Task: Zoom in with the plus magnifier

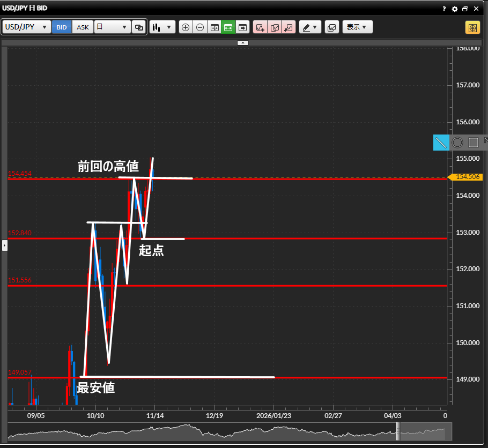Action: click(x=186, y=27)
